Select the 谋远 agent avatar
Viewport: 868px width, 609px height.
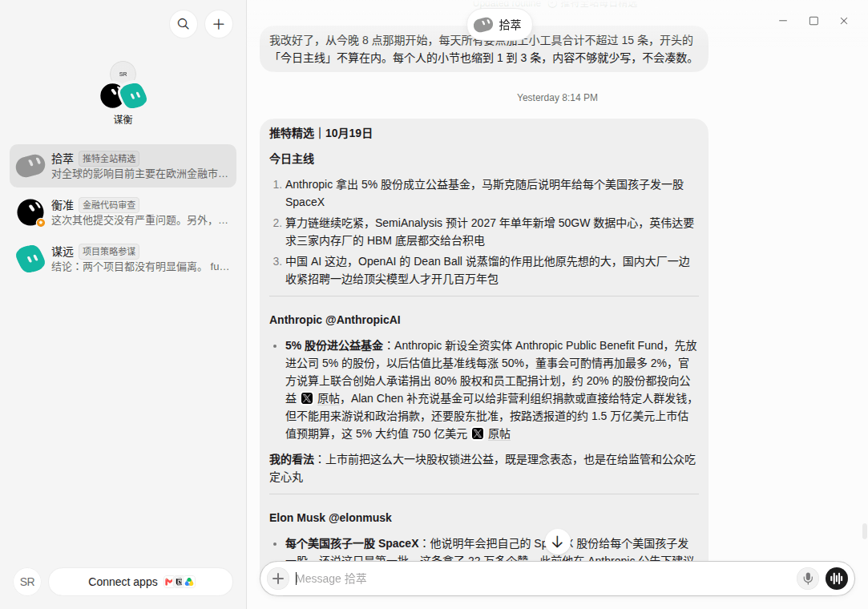coord(30,259)
